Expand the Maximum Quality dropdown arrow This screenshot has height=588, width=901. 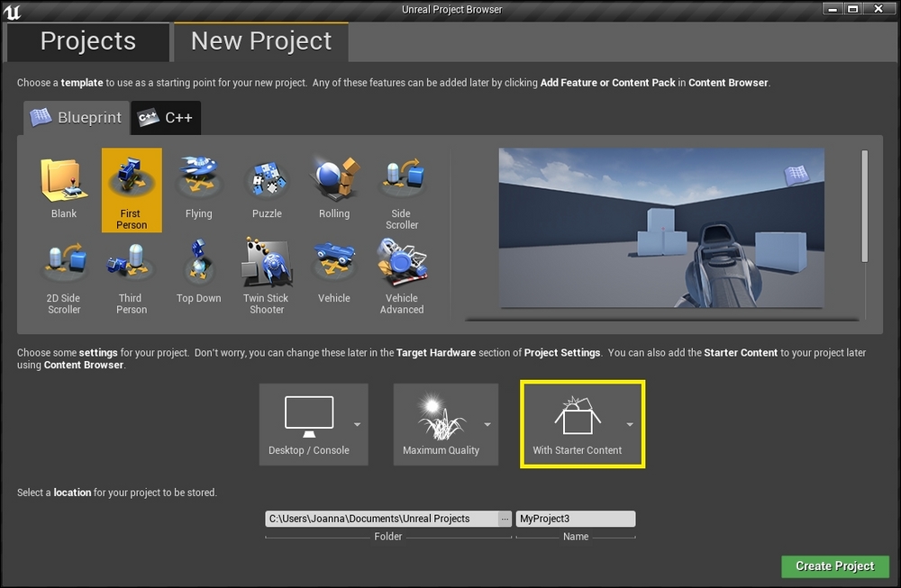487,424
